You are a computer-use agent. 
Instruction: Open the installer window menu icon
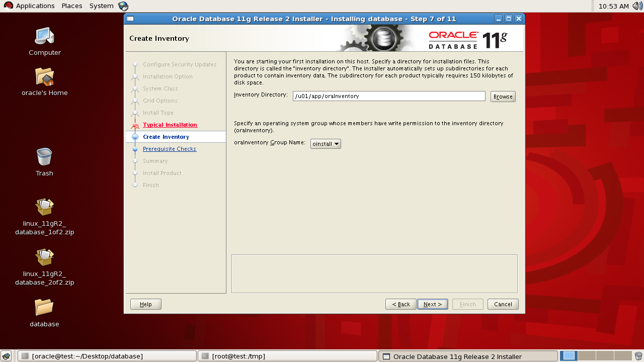[130, 19]
